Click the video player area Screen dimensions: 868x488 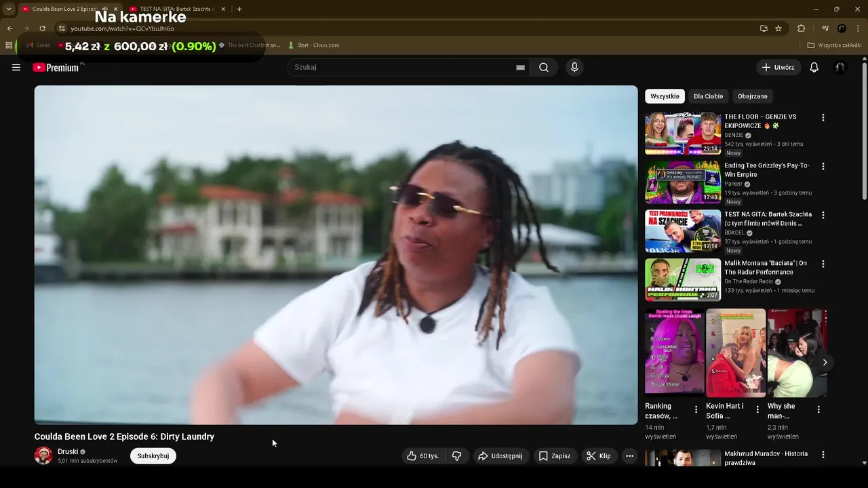tap(336, 255)
